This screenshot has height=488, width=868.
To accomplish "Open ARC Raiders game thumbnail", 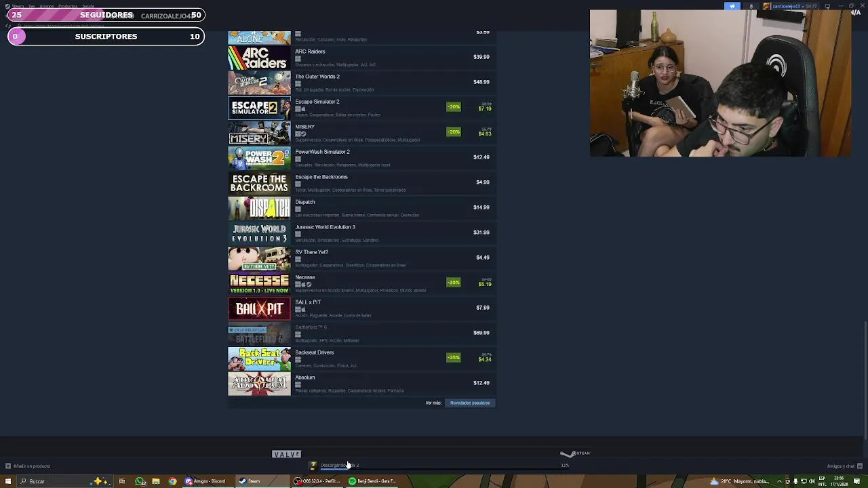I will click(x=259, y=59).
